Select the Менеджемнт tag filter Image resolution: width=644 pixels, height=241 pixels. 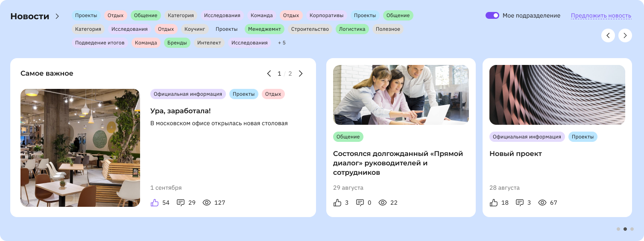tap(264, 29)
